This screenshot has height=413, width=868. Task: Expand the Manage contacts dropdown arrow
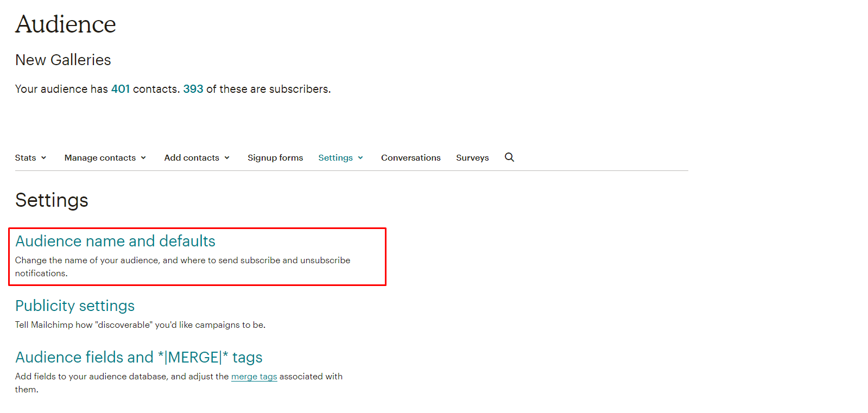coord(143,158)
